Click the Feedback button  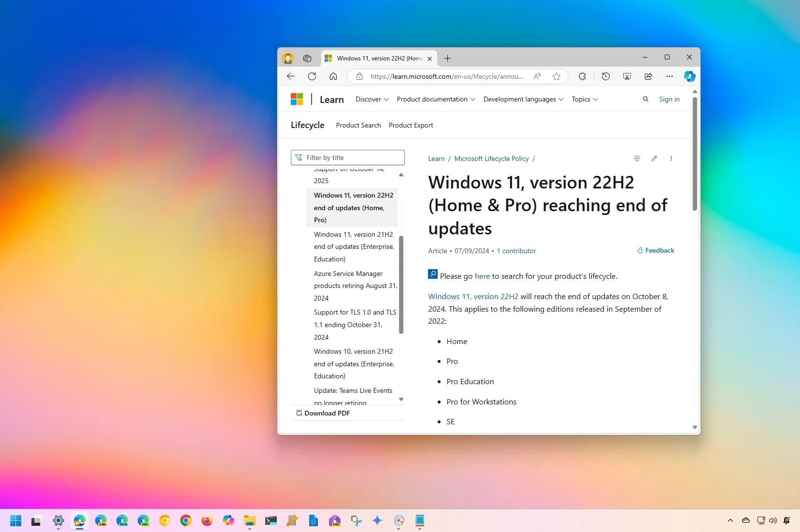tap(656, 250)
